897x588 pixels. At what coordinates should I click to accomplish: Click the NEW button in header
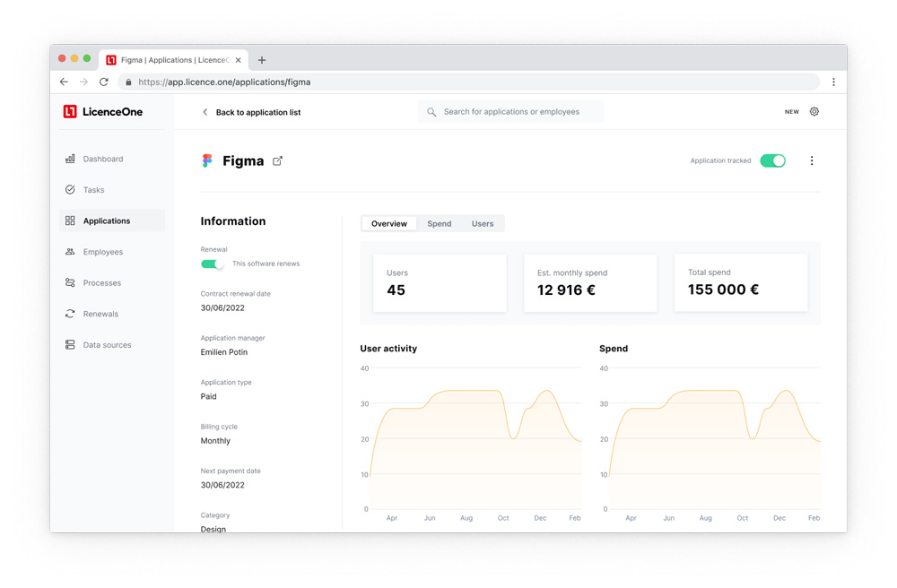coord(792,112)
